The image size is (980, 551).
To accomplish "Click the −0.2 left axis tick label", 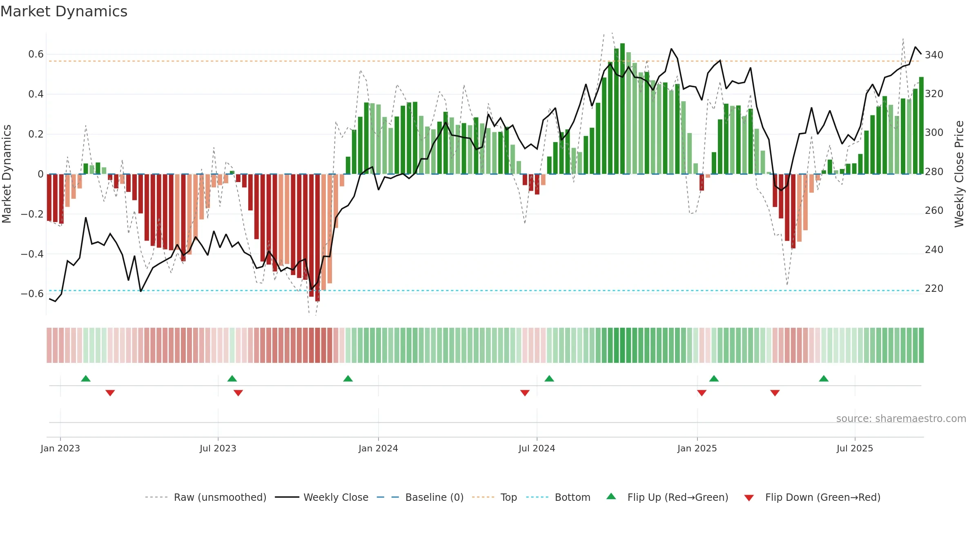I will click(x=32, y=214).
